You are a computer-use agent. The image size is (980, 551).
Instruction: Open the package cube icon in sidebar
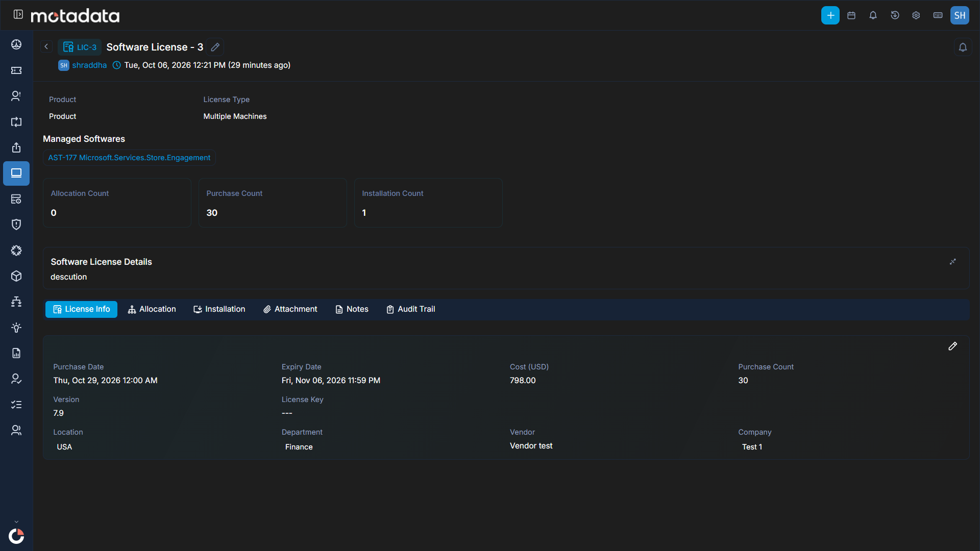pyautogui.click(x=16, y=276)
